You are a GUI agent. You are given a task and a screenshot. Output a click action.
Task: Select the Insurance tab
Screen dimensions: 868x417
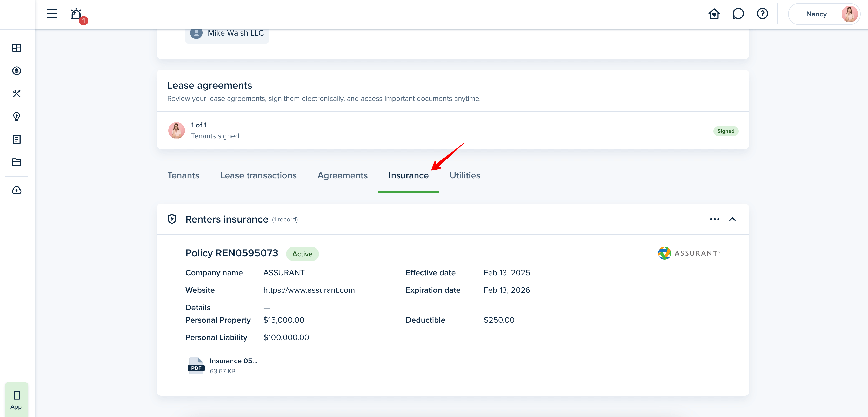point(408,175)
